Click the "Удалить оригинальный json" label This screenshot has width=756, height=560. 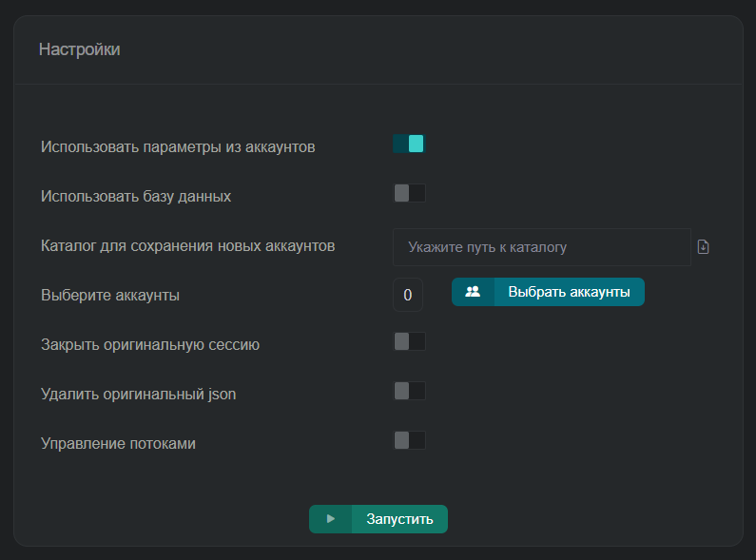[x=138, y=394]
